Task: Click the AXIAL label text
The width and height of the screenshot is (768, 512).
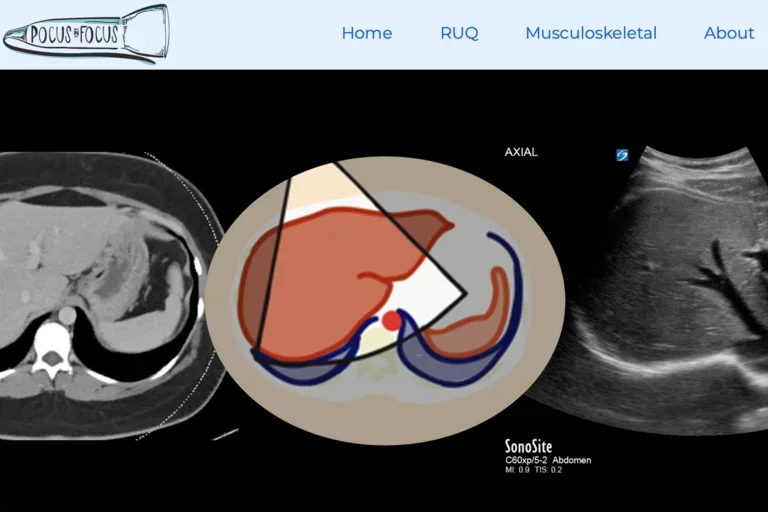Action: click(x=521, y=152)
